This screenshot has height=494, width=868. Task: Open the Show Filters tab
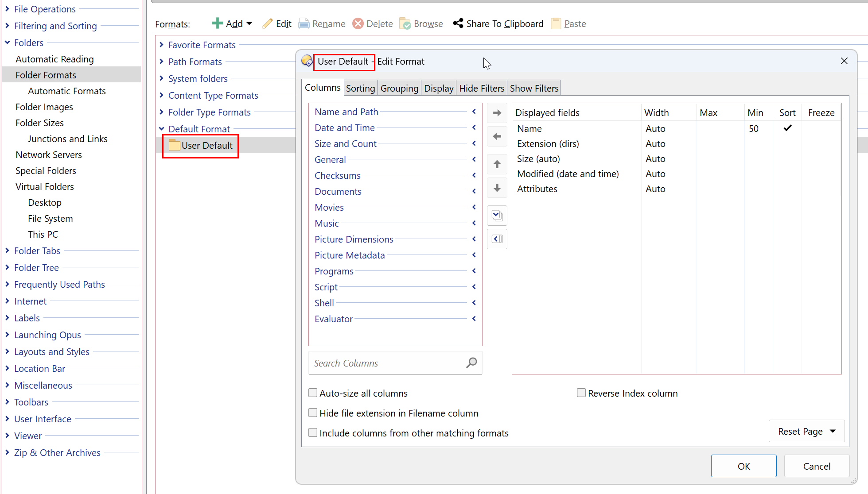533,88
